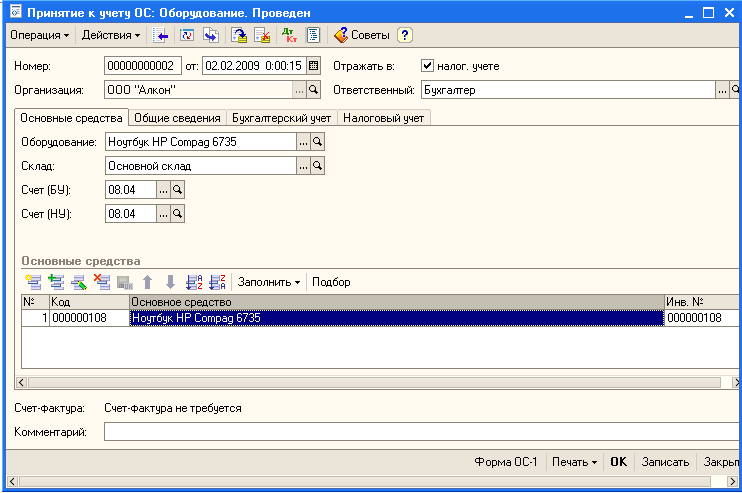Open the calendar picker next to the date

[313, 66]
